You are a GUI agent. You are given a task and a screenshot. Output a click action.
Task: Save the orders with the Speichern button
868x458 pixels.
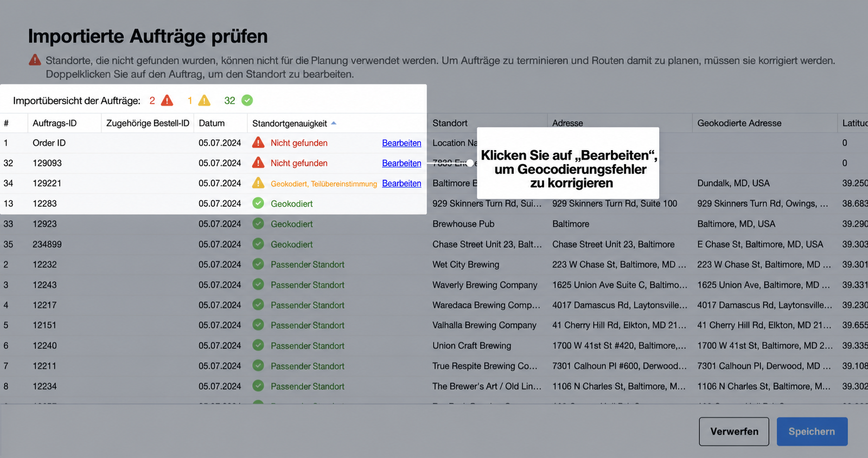point(812,431)
